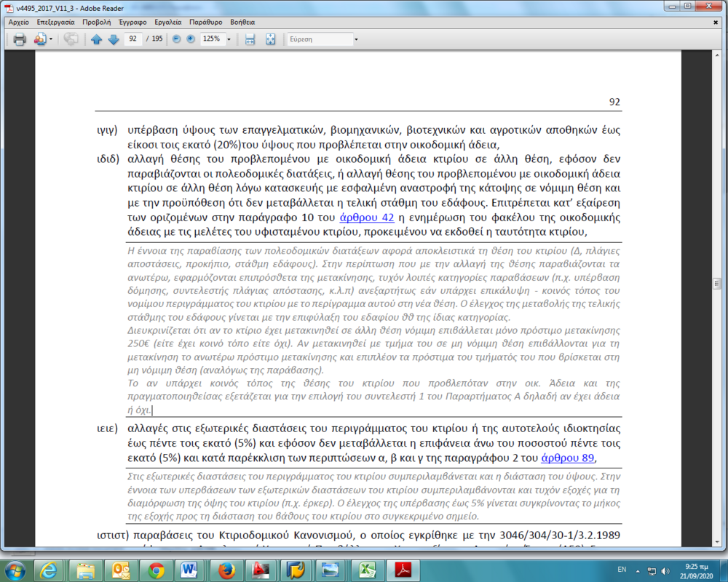The width and height of the screenshot is (728, 582).
Task: Open the Προβολή menu
Action: [x=97, y=23]
